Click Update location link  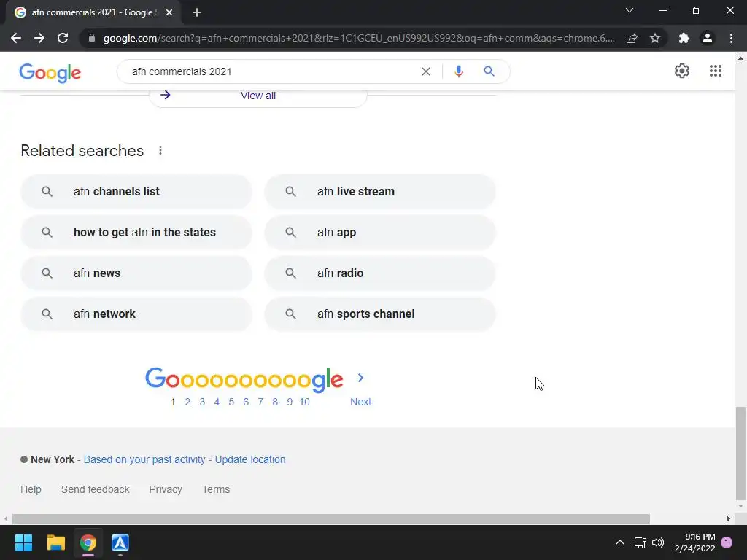(x=250, y=459)
